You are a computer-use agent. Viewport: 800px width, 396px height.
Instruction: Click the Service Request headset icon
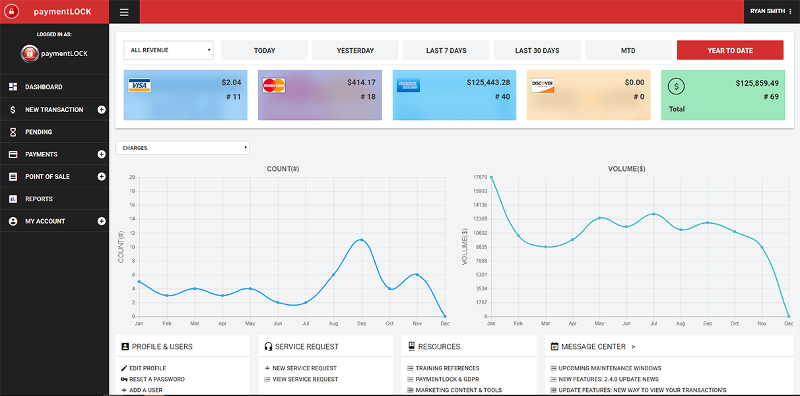tap(268, 346)
